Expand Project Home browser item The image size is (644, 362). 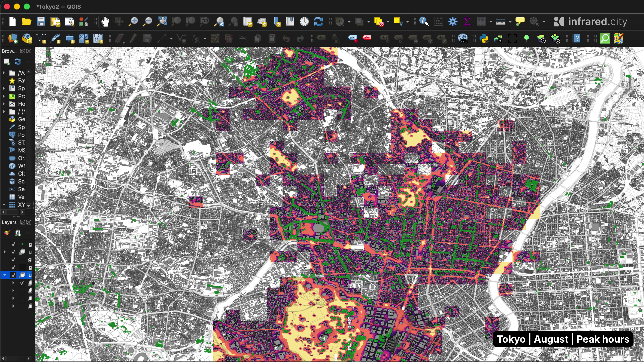tap(4, 96)
